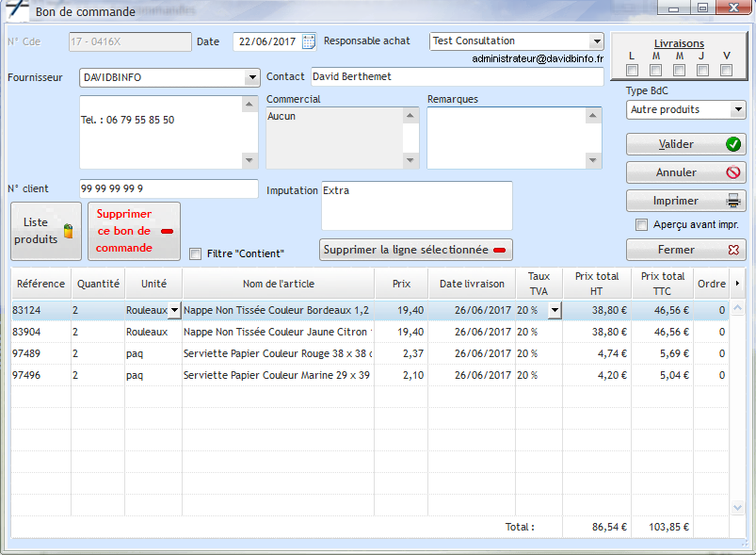756x555 pixels.
Task: Click the Date livraison column header
Action: click(472, 284)
